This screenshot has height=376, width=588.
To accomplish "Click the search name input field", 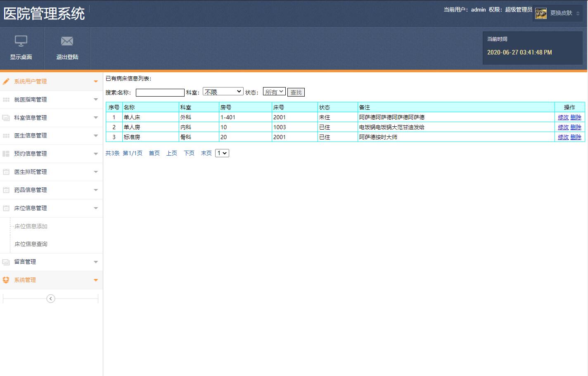I will [x=160, y=92].
